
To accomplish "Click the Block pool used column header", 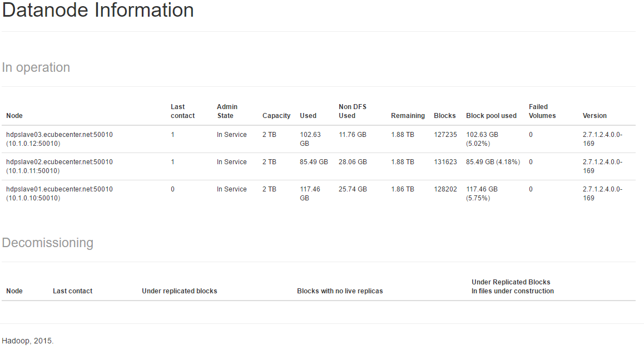I will (492, 115).
